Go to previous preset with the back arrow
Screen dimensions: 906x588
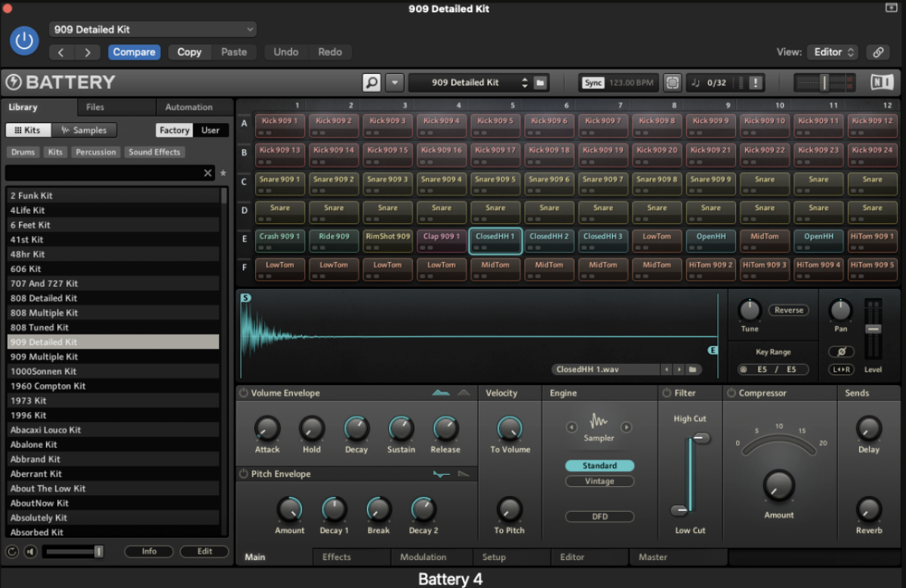click(62, 52)
